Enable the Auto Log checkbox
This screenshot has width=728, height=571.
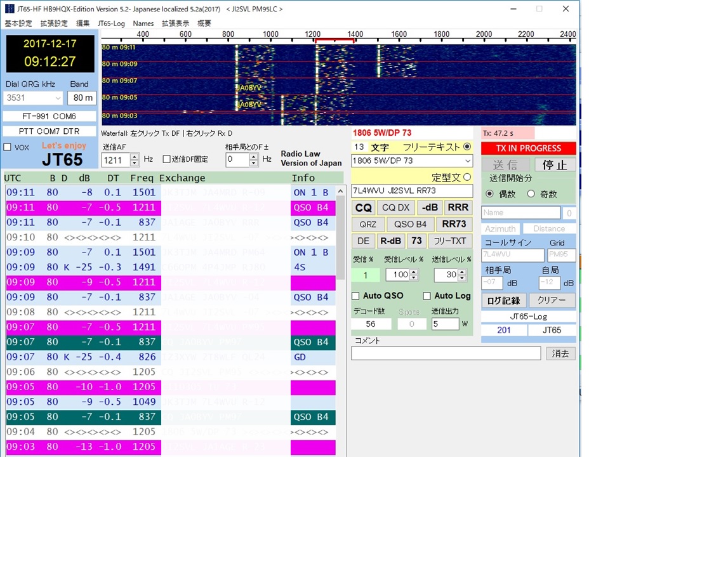(427, 296)
